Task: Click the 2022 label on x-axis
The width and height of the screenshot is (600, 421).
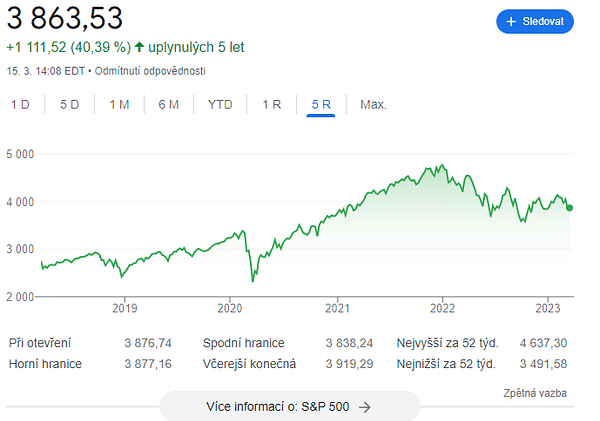Action: tap(442, 308)
